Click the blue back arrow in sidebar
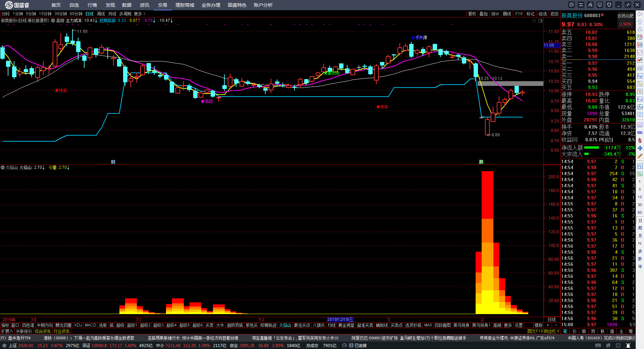644x349 pixels. point(640,14)
